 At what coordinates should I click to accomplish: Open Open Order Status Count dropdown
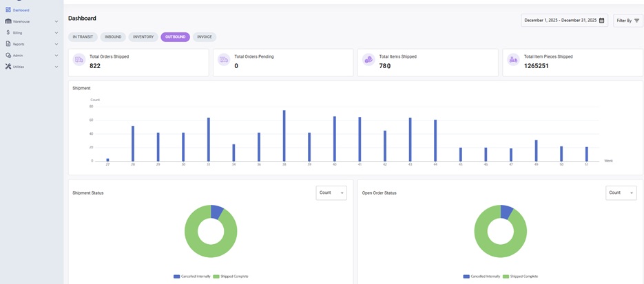[x=621, y=193]
